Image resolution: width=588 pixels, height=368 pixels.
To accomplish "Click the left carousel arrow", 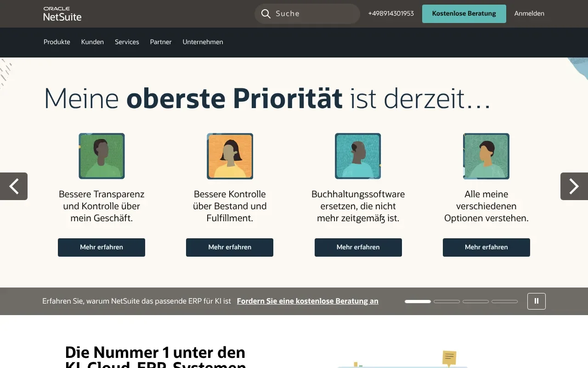I will 13,186.
